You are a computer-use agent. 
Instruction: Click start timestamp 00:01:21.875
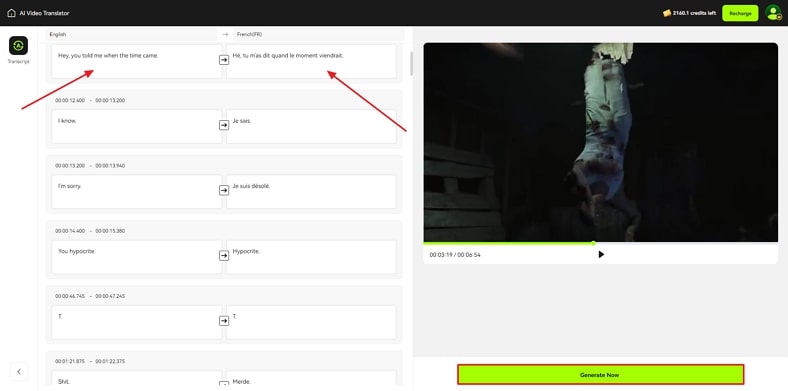[x=70, y=361]
